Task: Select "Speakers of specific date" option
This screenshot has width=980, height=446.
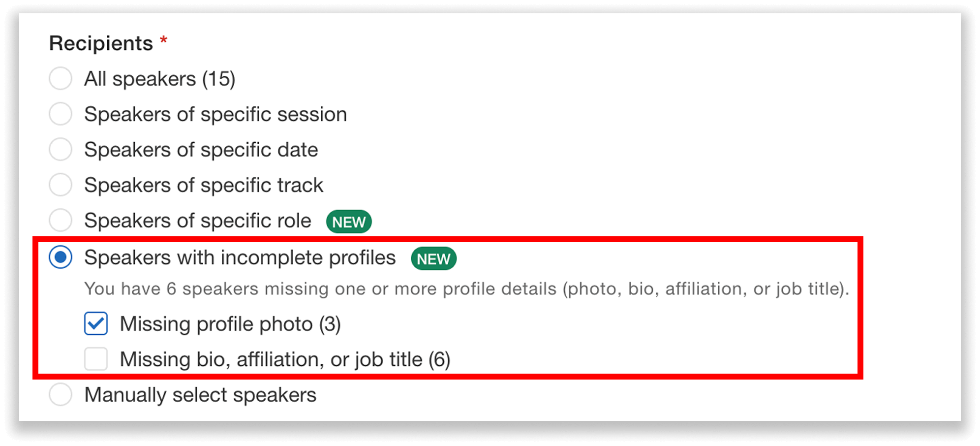Action: point(60,149)
